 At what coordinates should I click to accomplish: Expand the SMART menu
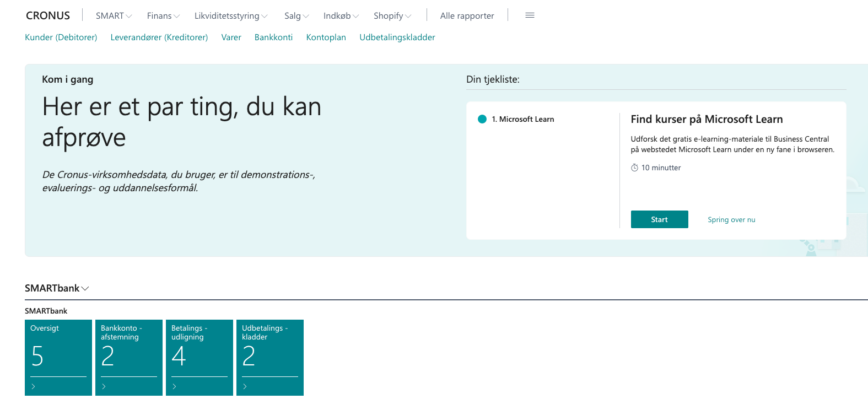114,16
